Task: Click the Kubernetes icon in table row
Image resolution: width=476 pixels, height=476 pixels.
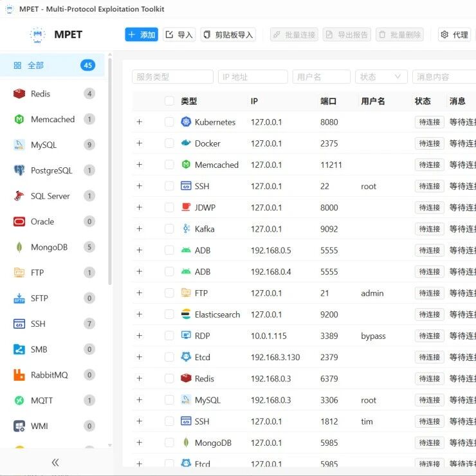Action: [x=186, y=122]
